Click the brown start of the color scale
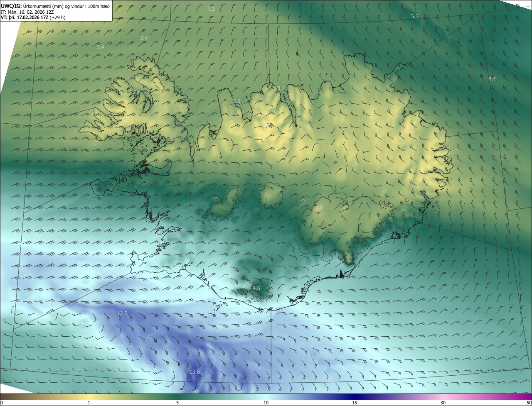The width and height of the screenshot is (532, 406). 4,396
